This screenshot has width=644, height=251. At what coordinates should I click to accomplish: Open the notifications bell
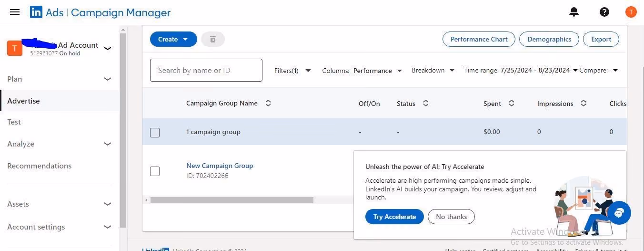click(574, 12)
